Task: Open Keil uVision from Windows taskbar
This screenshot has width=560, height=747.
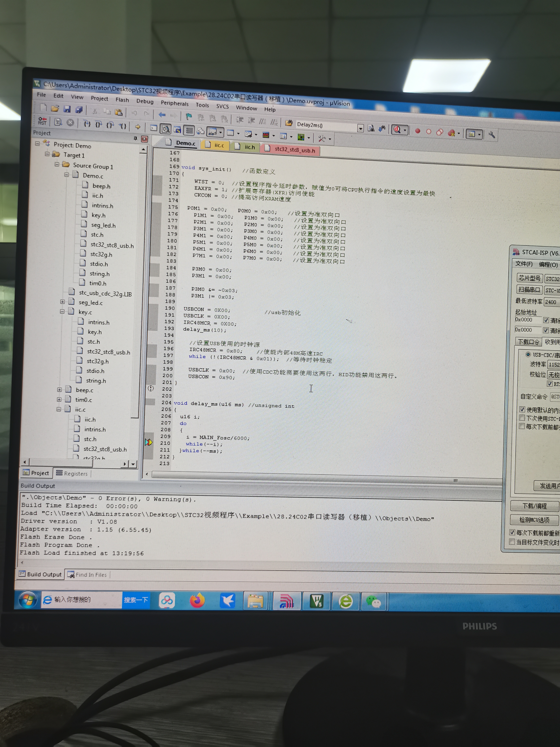Action: tap(317, 601)
